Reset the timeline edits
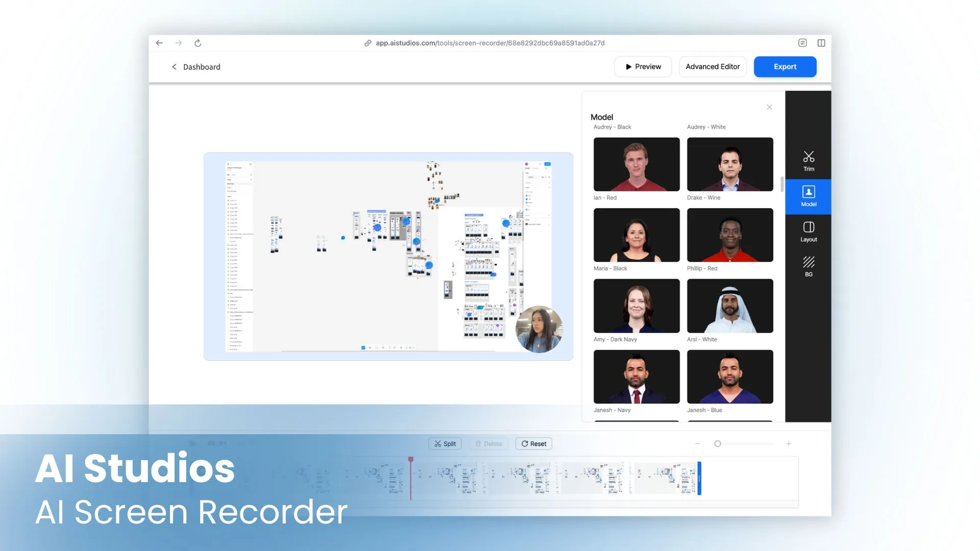 [x=534, y=444]
